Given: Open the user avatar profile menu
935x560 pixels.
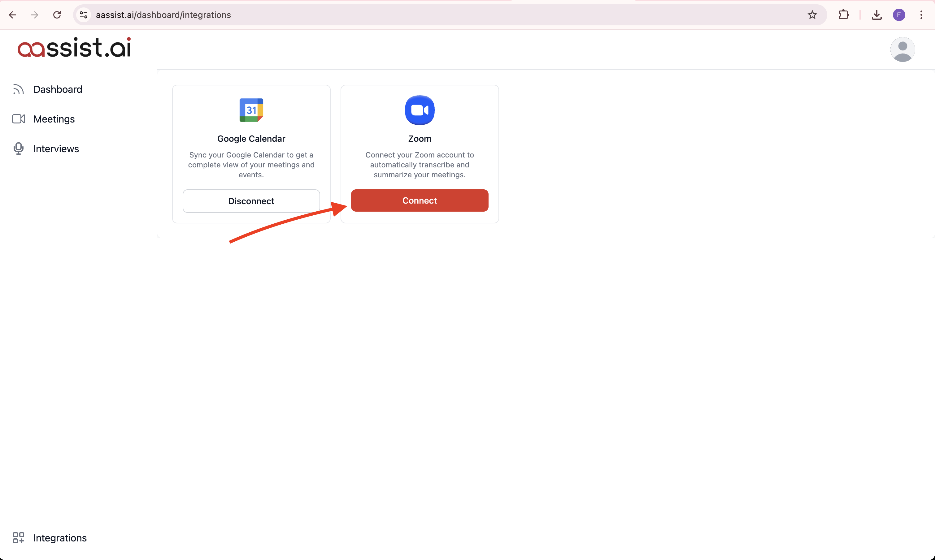Looking at the screenshot, I should pos(902,50).
